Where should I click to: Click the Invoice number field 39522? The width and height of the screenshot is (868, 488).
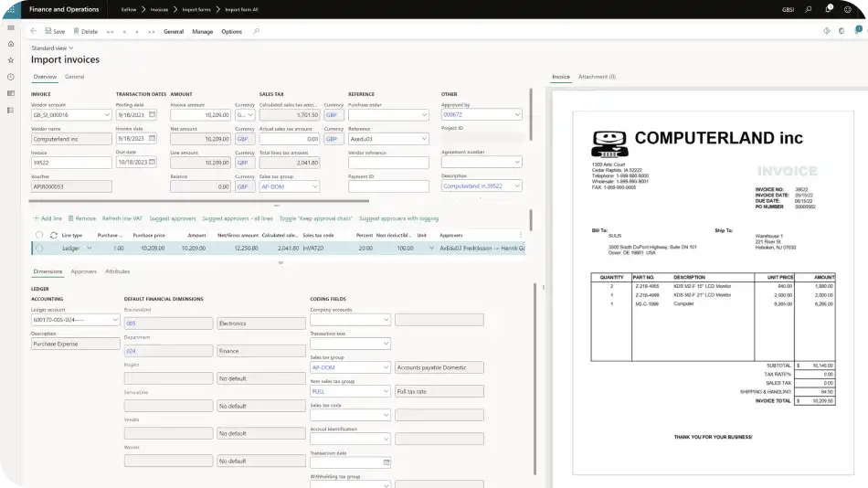tap(71, 163)
